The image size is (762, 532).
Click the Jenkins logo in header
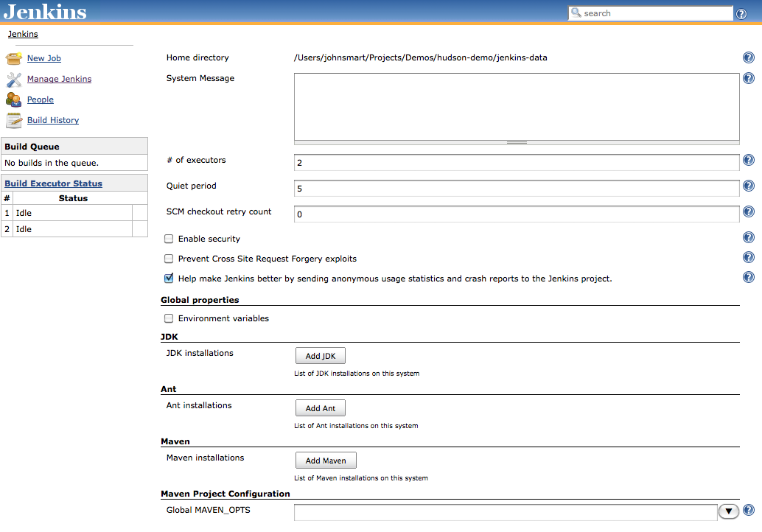pyautogui.click(x=45, y=12)
